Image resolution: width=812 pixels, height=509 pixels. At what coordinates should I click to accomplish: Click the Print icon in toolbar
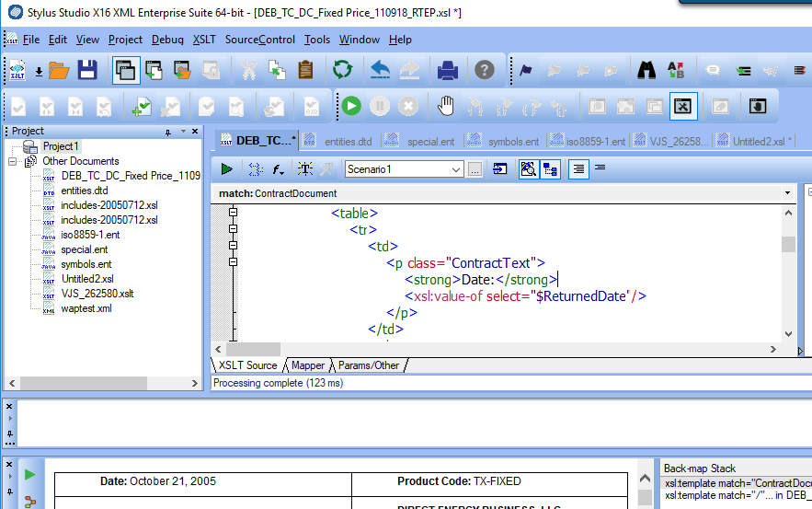(x=447, y=71)
